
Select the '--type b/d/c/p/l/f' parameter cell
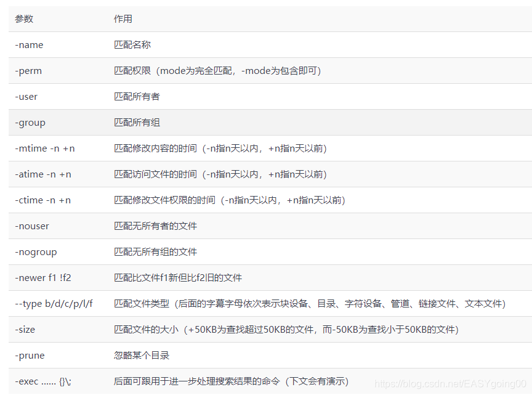pyautogui.click(x=54, y=304)
